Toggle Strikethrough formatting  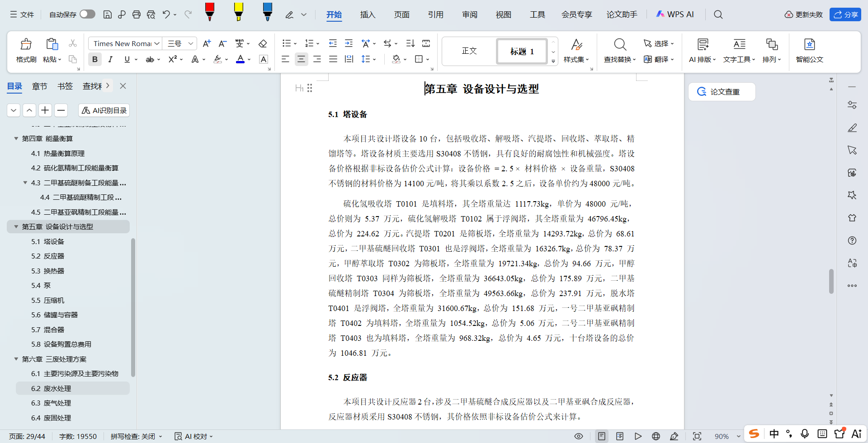coord(150,59)
